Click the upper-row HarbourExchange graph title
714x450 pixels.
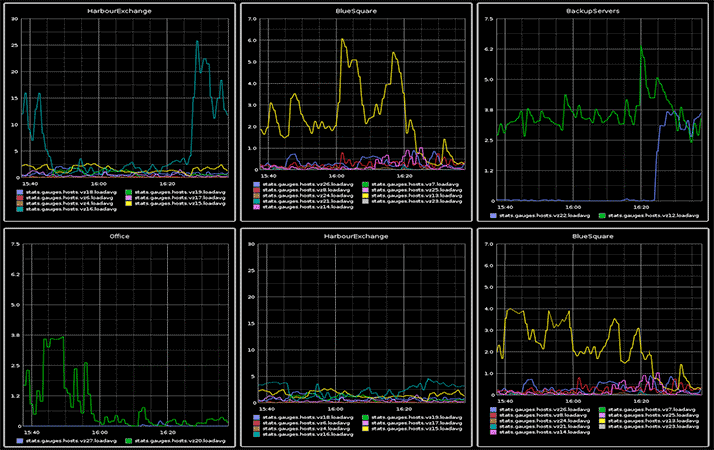[x=119, y=10]
